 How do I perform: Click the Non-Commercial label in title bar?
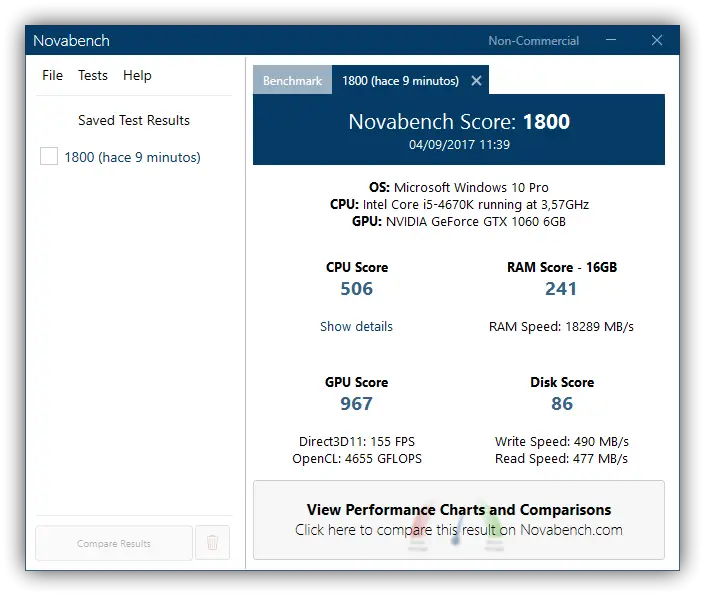click(533, 41)
